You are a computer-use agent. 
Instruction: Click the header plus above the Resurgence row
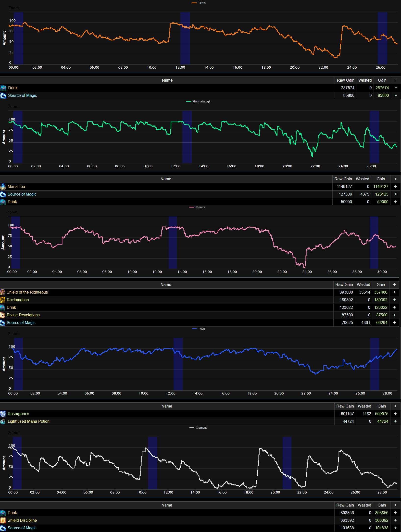tap(395, 406)
